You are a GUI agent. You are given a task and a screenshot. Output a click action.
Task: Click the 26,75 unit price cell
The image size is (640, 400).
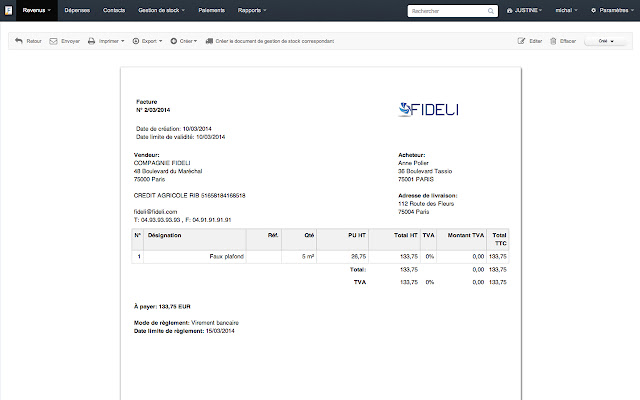click(x=342, y=256)
